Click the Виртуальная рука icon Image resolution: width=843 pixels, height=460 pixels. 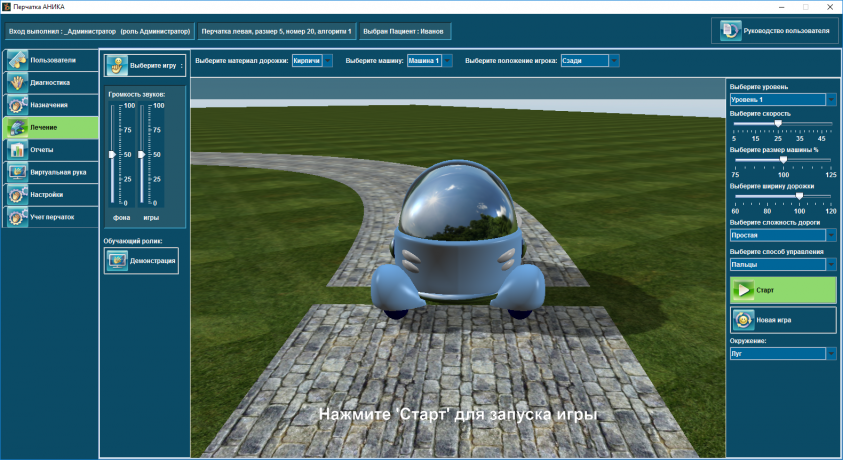pos(16,171)
